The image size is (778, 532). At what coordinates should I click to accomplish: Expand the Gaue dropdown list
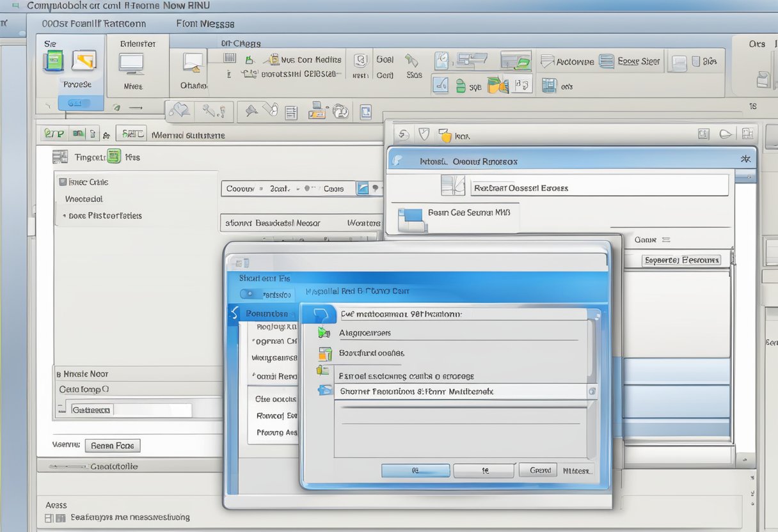[x=651, y=240]
